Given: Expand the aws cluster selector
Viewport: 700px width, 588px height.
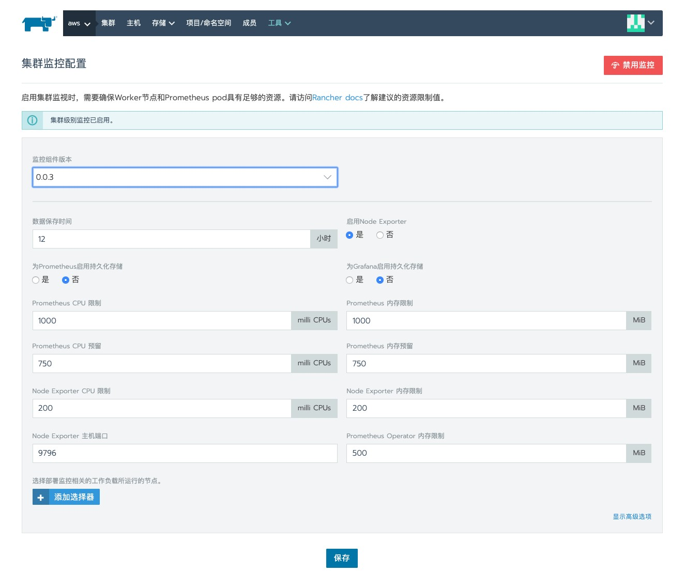Looking at the screenshot, I should pos(79,23).
